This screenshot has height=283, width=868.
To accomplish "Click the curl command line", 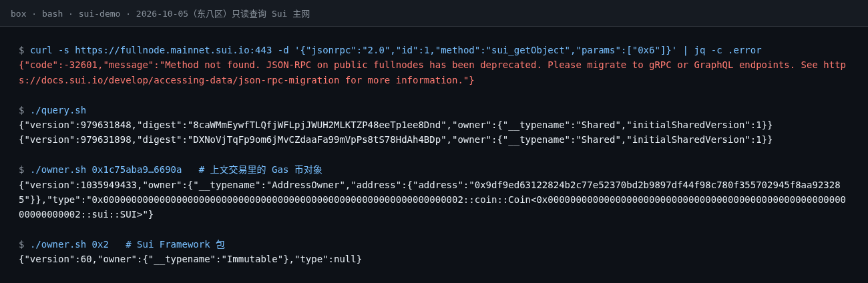I will click(396, 50).
